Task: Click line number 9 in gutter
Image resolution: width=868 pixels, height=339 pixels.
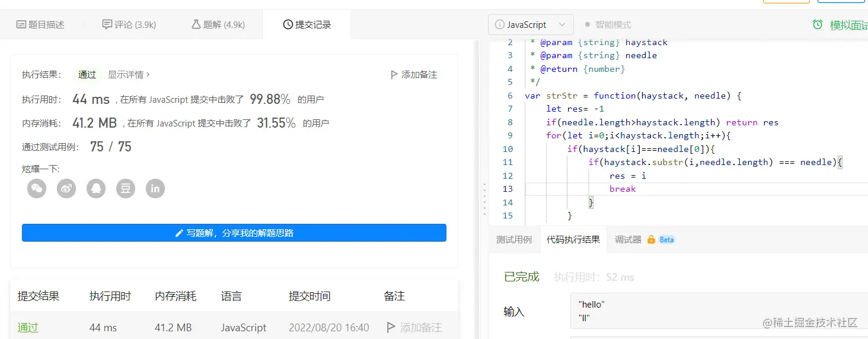Action: click(510, 135)
